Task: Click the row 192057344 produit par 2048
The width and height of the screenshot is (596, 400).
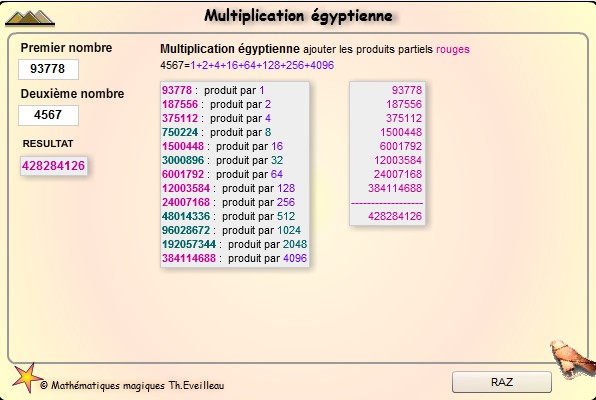Action: (235, 244)
